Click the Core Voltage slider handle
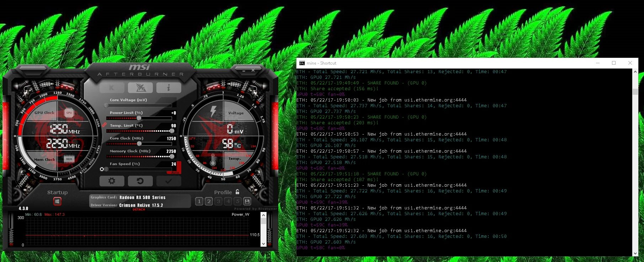Image resolution: width=644 pixels, height=262 pixels. click(x=106, y=105)
